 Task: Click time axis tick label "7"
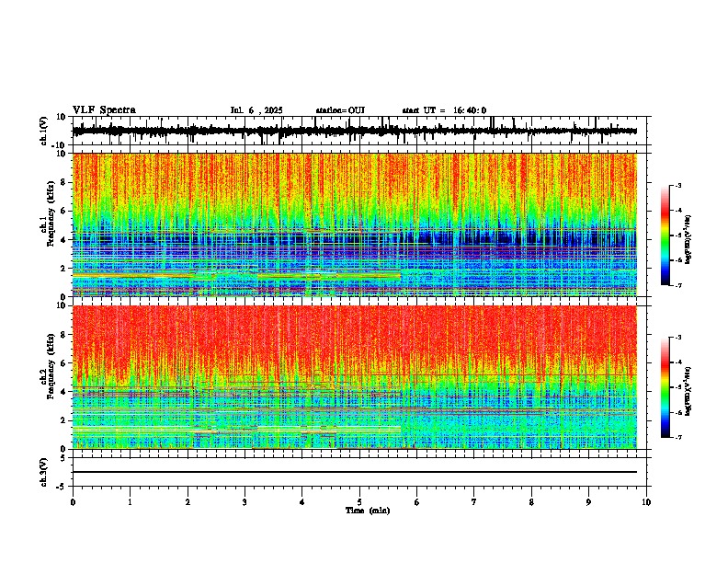[x=474, y=502]
